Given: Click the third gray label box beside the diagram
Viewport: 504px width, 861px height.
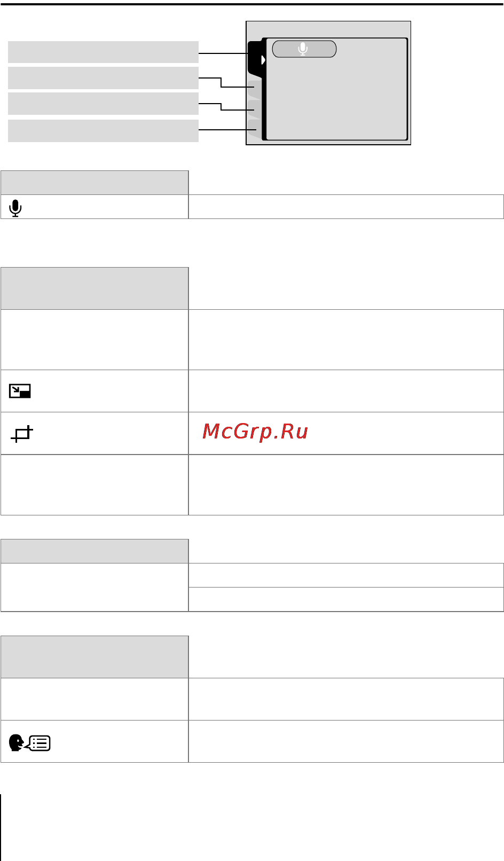Looking at the screenshot, I should (x=103, y=104).
